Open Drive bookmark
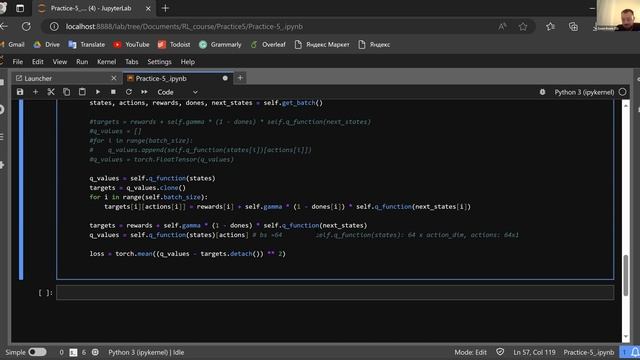The image size is (640, 360). (x=47, y=44)
